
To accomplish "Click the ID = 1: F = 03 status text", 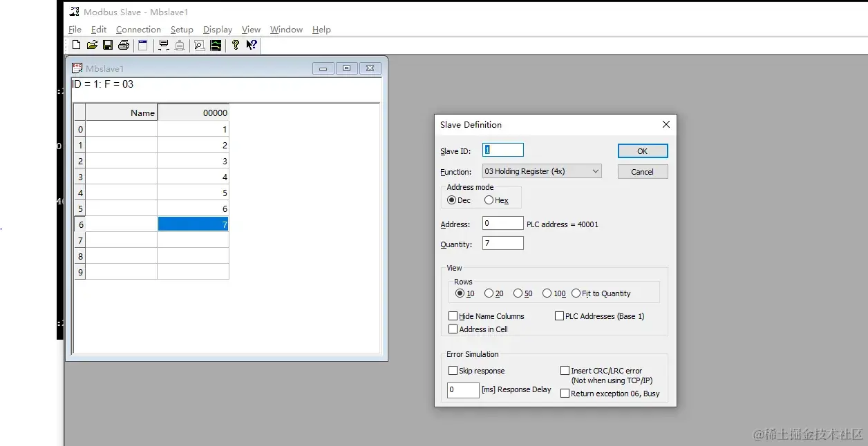I will coord(103,84).
